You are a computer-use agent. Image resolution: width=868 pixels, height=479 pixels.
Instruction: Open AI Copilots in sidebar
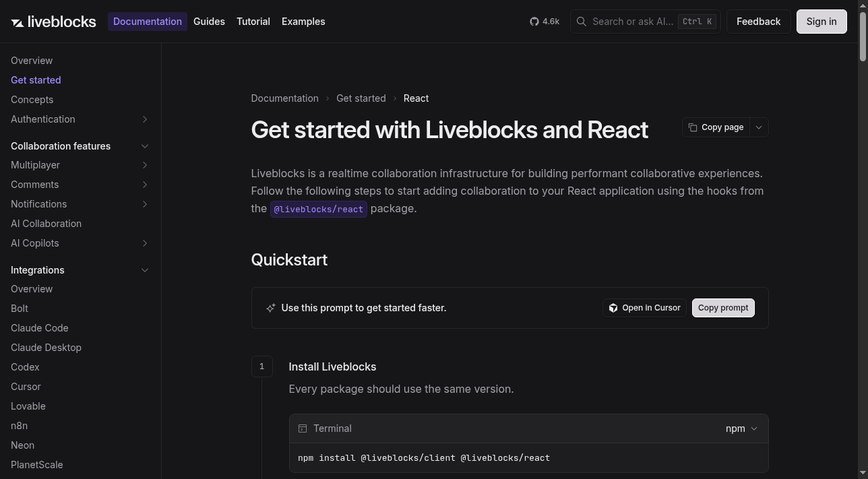(x=34, y=243)
